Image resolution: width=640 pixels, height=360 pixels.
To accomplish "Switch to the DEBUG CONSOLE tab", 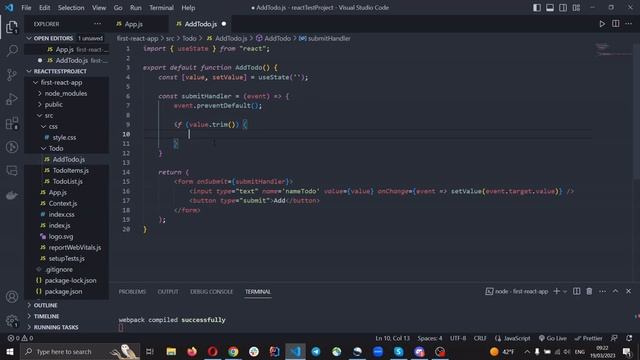I will click(211, 292).
